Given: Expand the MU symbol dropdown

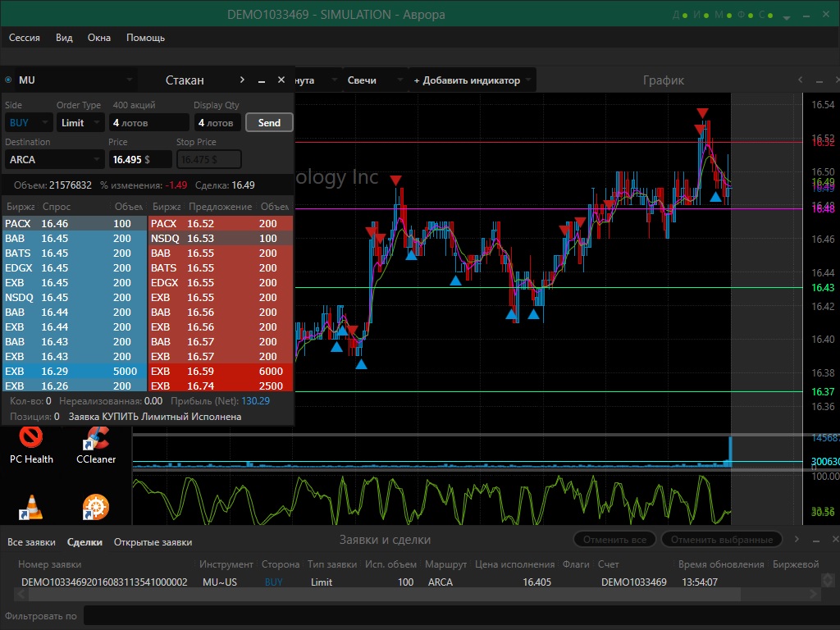Looking at the screenshot, I should pos(129,80).
